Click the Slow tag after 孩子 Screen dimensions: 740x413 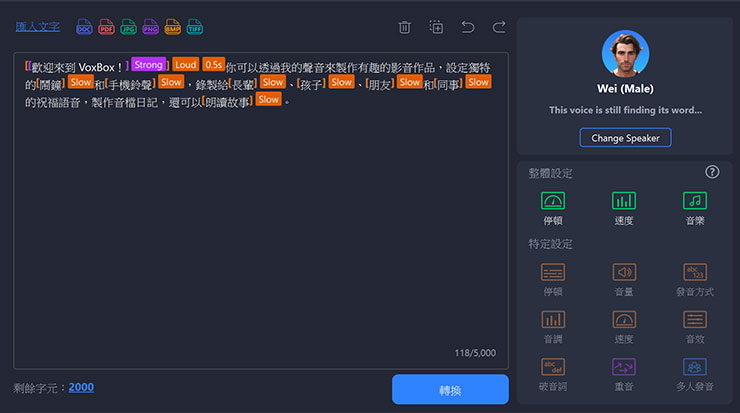[x=341, y=82]
